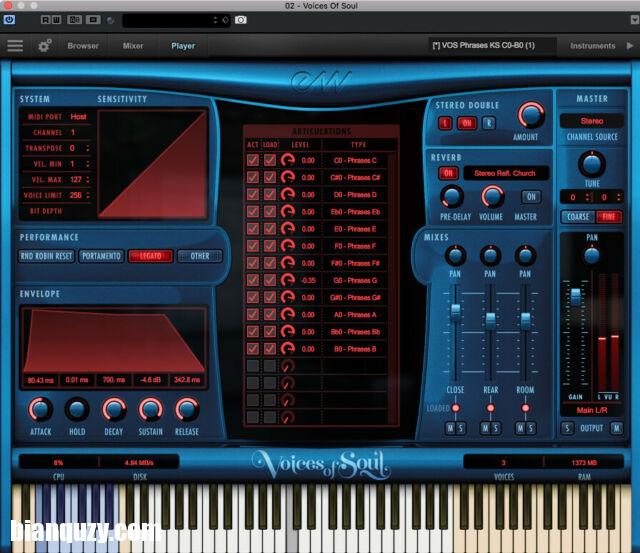Image resolution: width=640 pixels, height=553 pixels.
Task: Click the Room mix Pan knob
Action: point(525,256)
